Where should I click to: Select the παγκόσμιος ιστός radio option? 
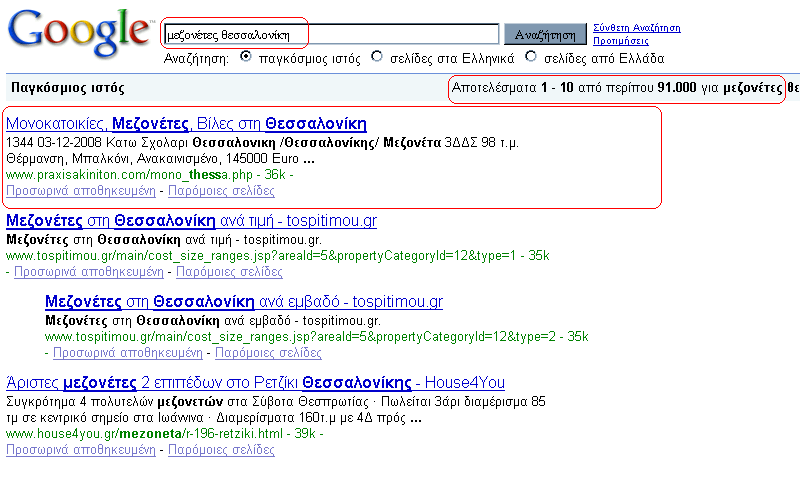tap(246, 57)
